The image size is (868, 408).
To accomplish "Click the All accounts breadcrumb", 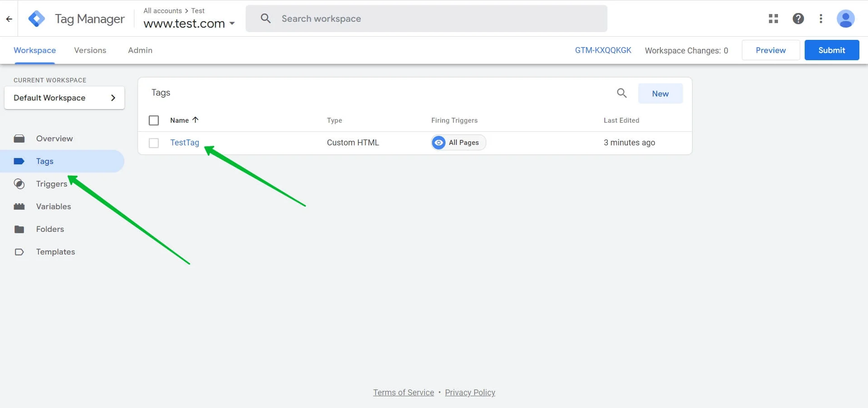I will click(x=162, y=10).
